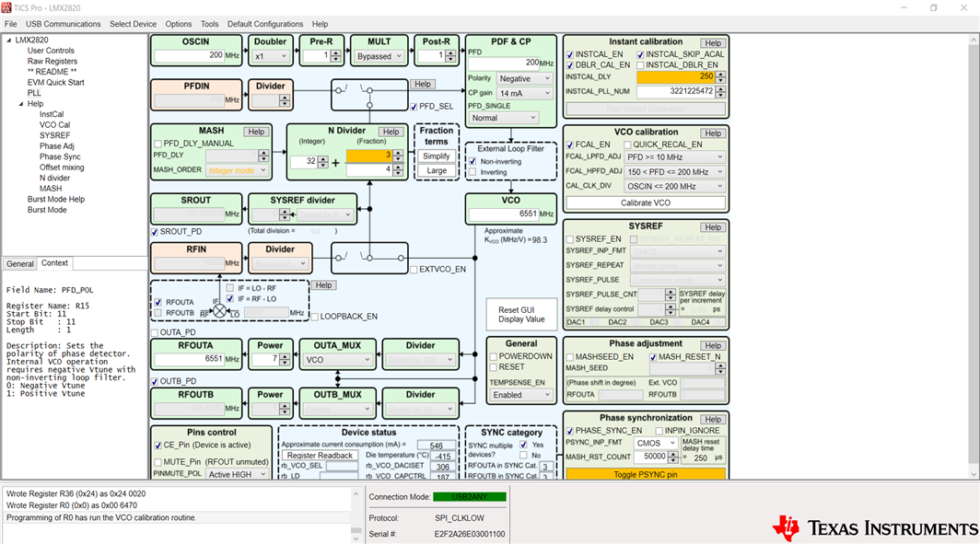This screenshot has height=544, width=980.
Task: Select Raw Registers in tree
Action: 52,61
